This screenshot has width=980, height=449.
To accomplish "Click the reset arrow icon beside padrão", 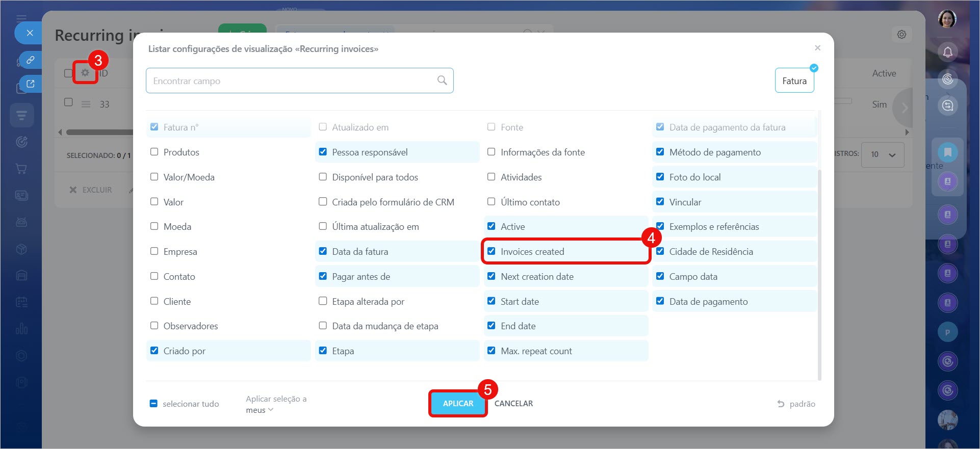I will [x=781, y=404].
